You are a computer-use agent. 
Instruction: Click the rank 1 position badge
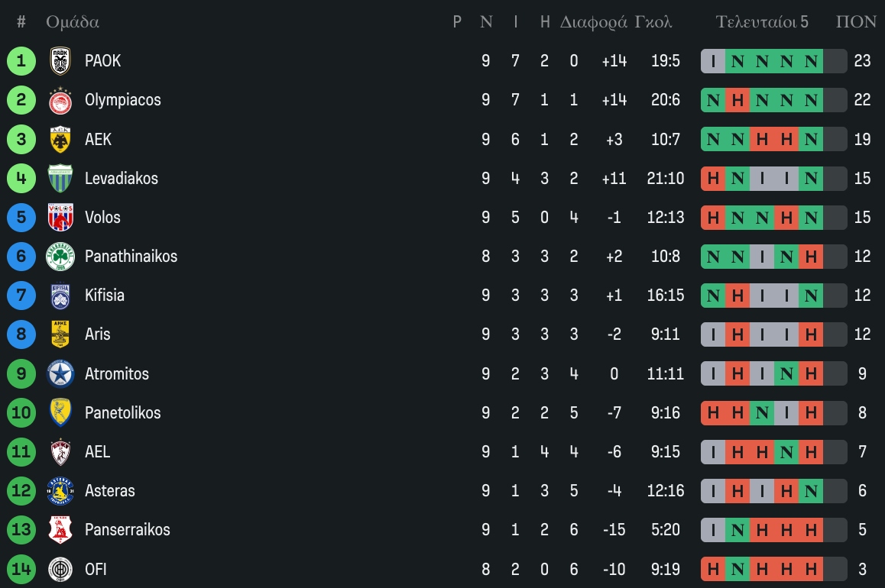click(x=21, y=61)
